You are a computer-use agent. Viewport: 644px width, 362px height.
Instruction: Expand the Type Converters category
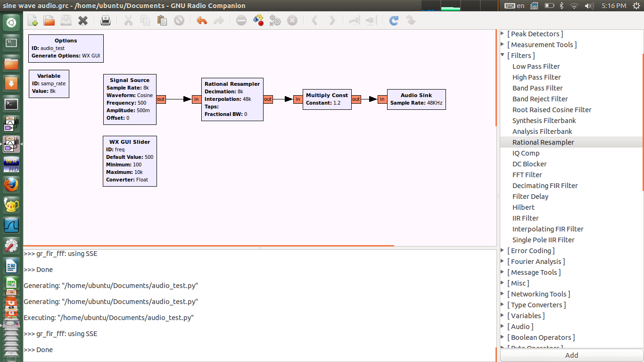click(x=503, y=304)
